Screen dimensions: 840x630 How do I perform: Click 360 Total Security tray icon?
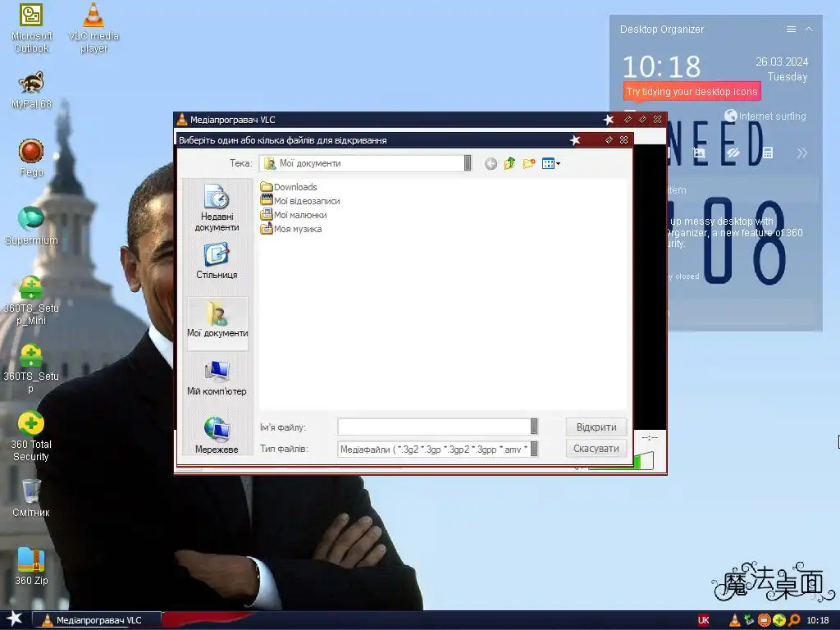[x=779, y=620]
